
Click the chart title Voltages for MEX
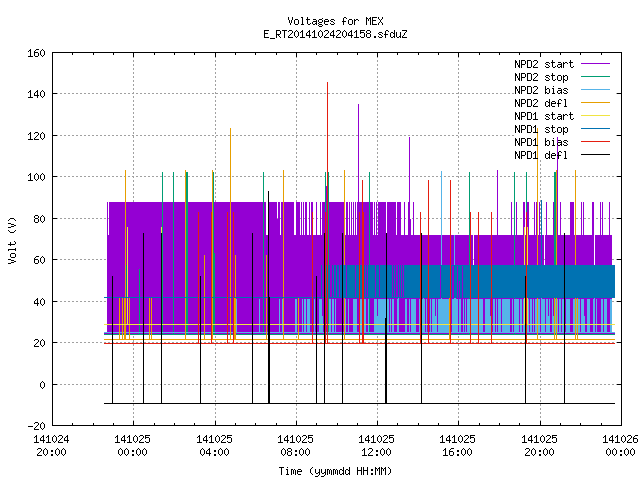(335, 21)
